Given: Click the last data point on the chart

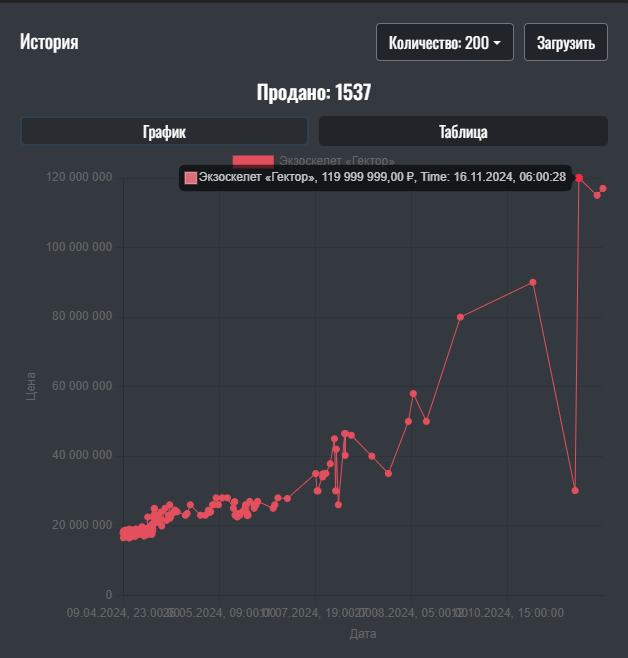Looking at the screenshot, I should 603,188.
